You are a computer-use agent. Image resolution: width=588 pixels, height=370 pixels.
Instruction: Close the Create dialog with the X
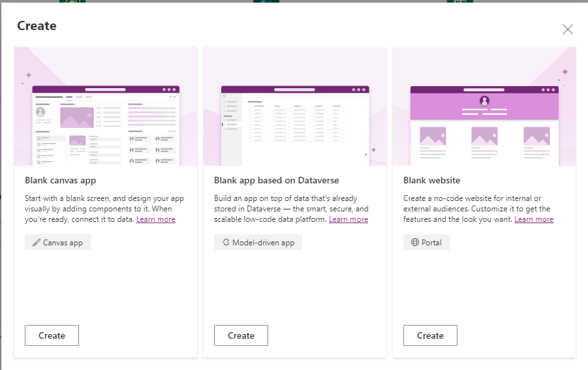568,29
